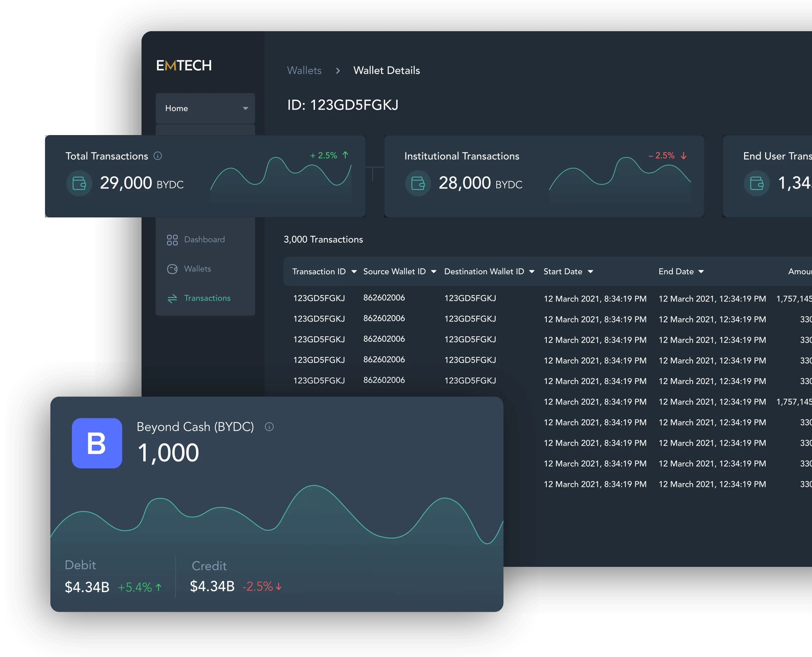The image size is (812, 657).
Task: Click the 29,000 BYDC value
Action: [x=142, y=183]
